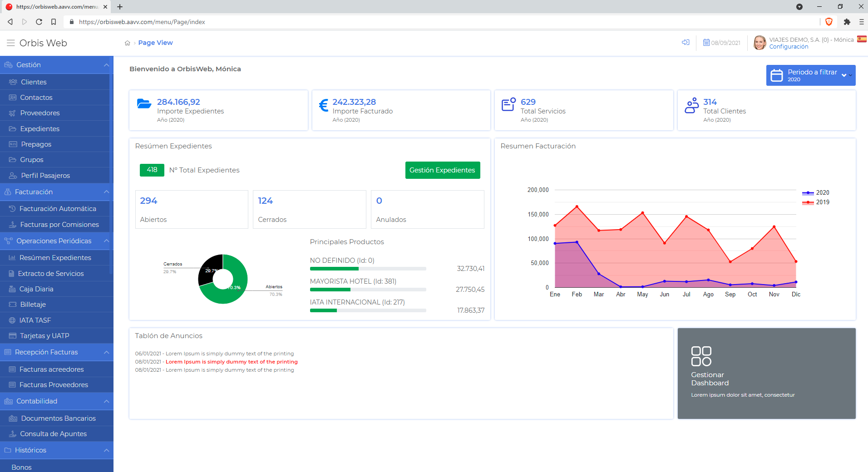Open Billetaje from the sidebar
Screen dimensions: 868x472
coord(33,304)
